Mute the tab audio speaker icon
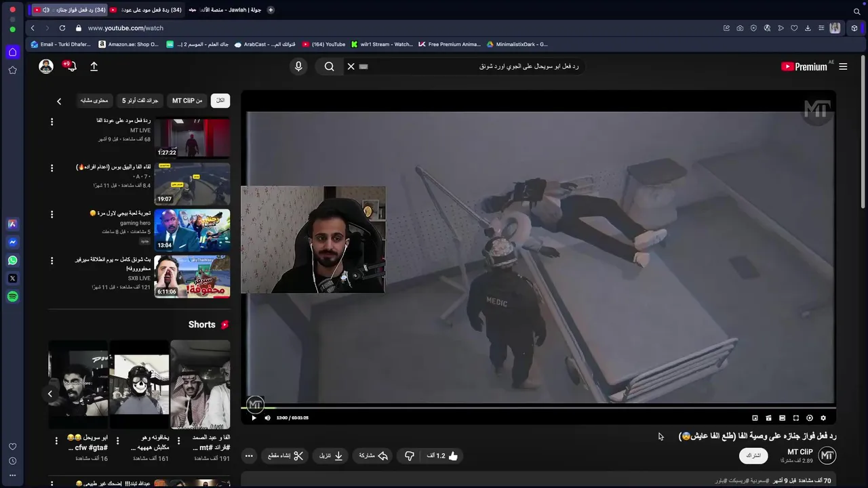Viewport: 868px width, 488px height. [45, 10]
